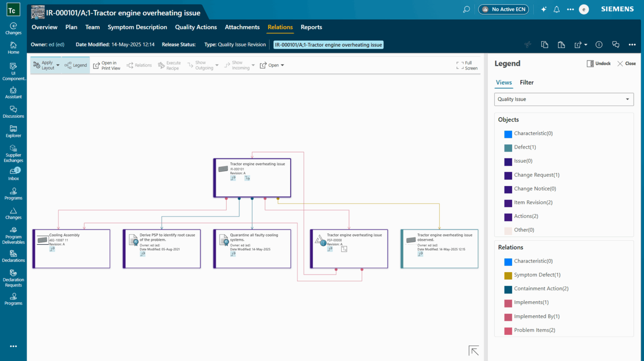Select the Copy icon in the header toolbar
Image resolution: width=644 pixels, height=361 pixels.
click(x=545, y=44)
